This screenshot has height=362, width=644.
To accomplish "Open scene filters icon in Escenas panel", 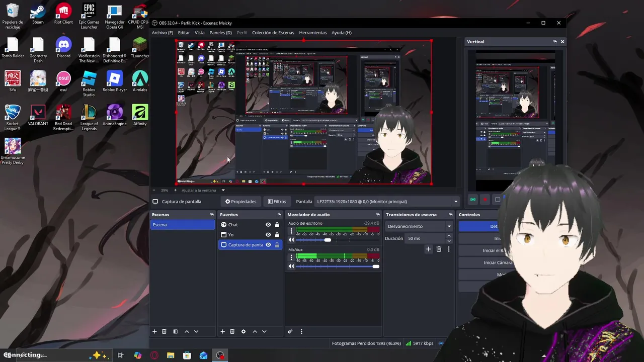I will click(x=175, y=331).
